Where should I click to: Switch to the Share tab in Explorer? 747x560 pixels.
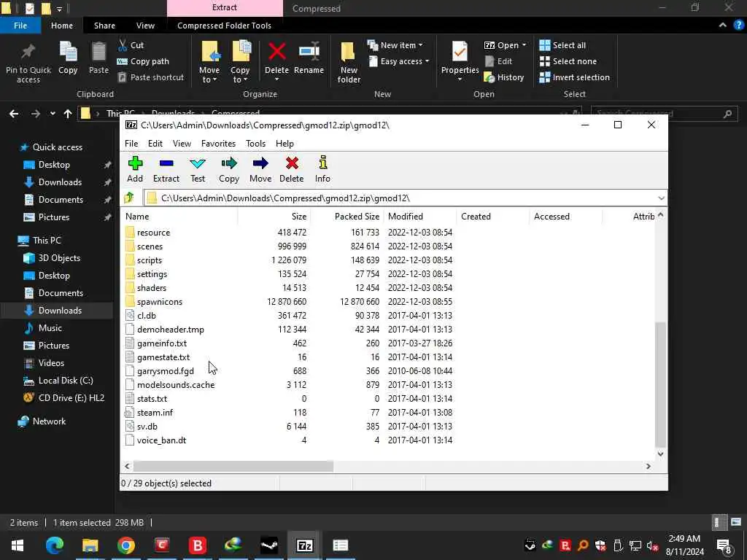tap(104, 26)
